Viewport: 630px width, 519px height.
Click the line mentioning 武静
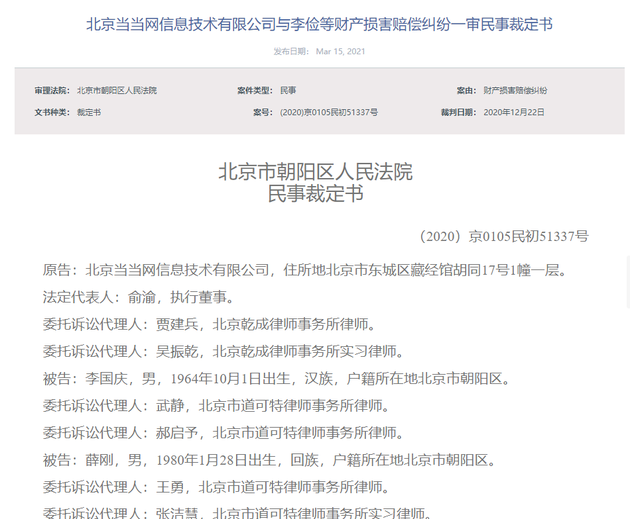[x=217, y=406]
